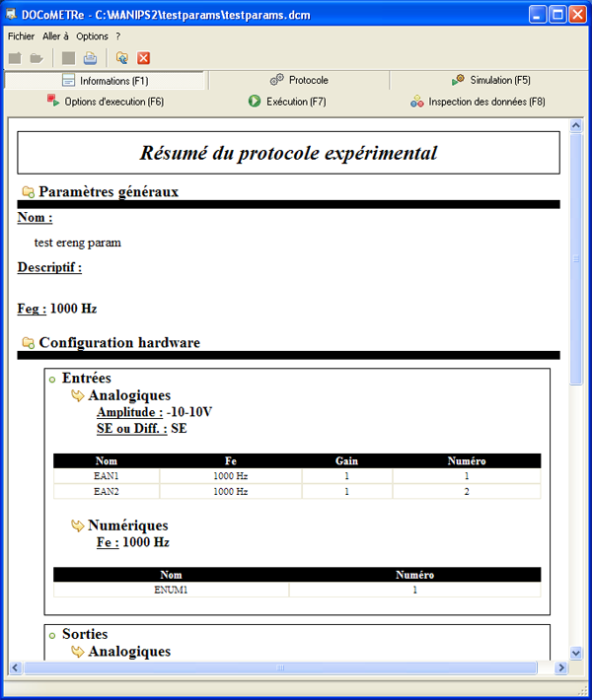The width and height of the screenshot is (592, 700).
Task: Switch to the Protocole tab
Action: tap(299, 80)
